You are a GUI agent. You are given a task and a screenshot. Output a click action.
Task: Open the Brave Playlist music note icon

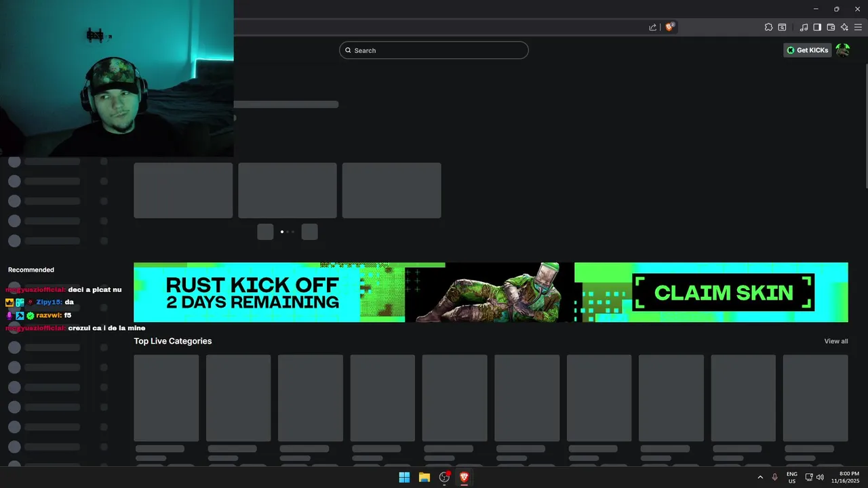(x=804, y=27)
